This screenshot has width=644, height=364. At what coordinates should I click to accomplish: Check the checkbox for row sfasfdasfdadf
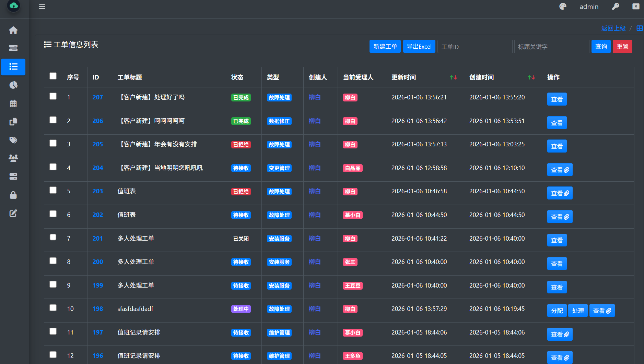point(53,308)
